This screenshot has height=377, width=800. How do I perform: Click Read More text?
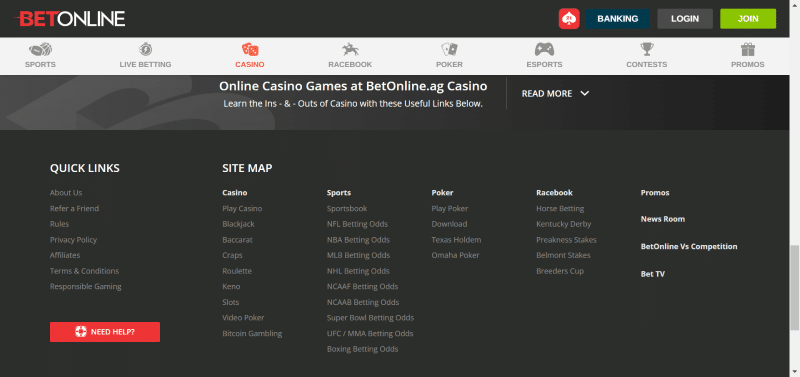pyautogui.click(x=546, y=93)
